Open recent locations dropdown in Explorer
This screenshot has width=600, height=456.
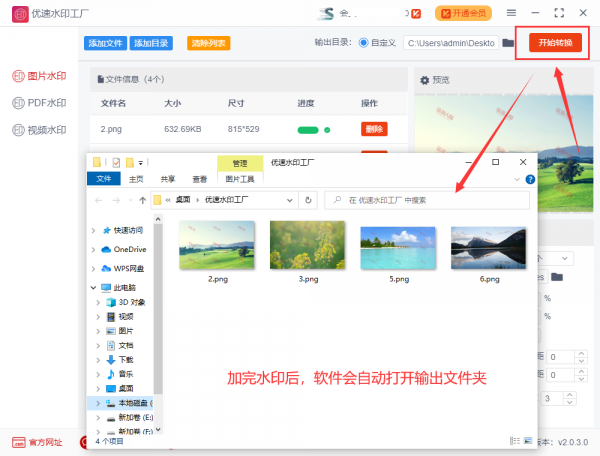130,200
